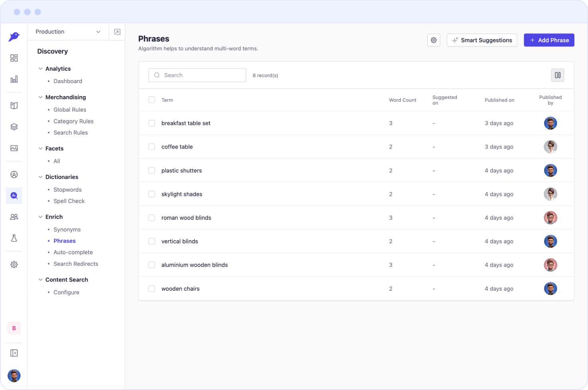Collapse the Dictionaries section chevron

(x=40, y=177)
